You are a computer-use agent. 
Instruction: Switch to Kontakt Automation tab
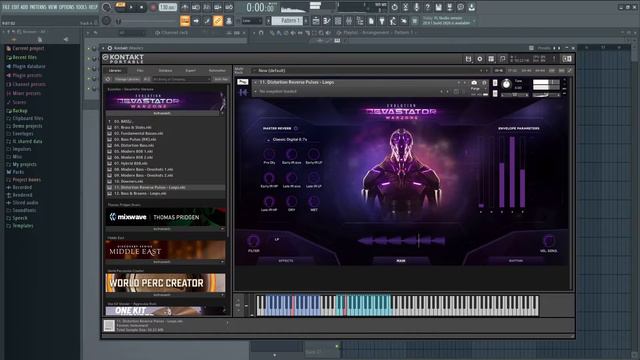click(x=217, y=71)
